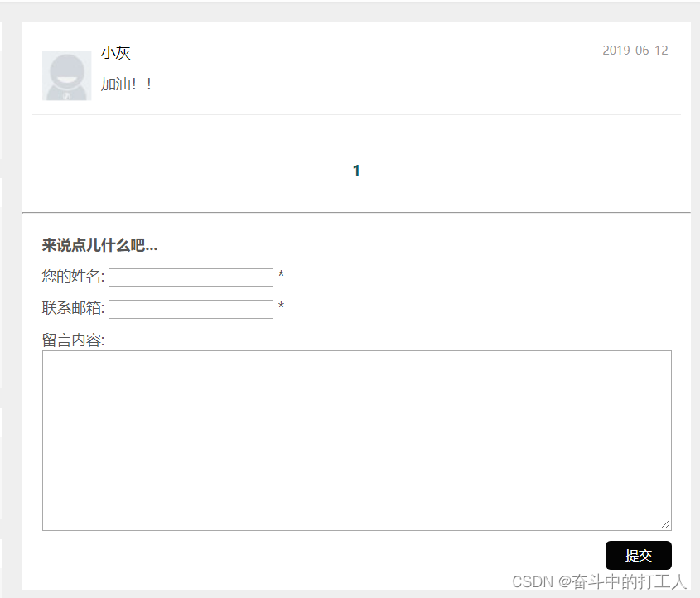The height and width of the screenshot is (598, 700).
Task: Click the comment date 2019-06-12
Action: pyautogui.click(x=635, y=51)
